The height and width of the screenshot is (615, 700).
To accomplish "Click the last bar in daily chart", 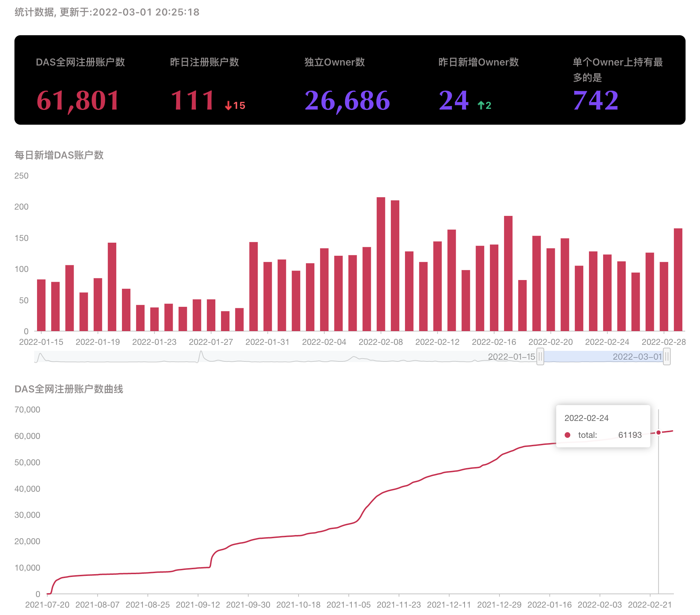I will (678, 280).
